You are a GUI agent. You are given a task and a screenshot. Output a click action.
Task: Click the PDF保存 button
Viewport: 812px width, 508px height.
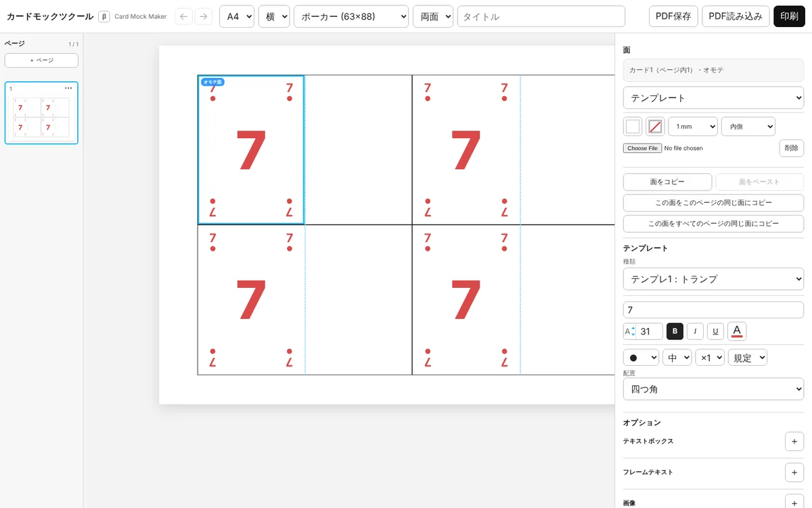pos(673,16)
